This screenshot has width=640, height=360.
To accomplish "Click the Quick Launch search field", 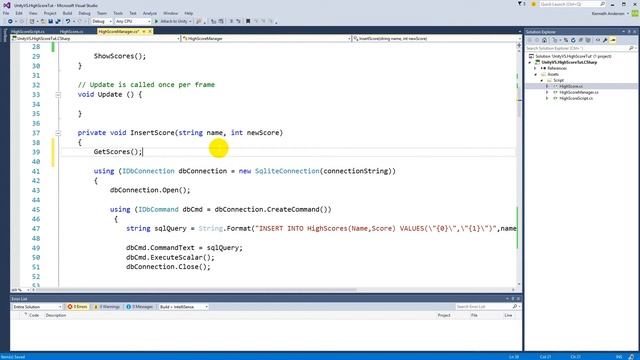I will (x=569, y=4).
